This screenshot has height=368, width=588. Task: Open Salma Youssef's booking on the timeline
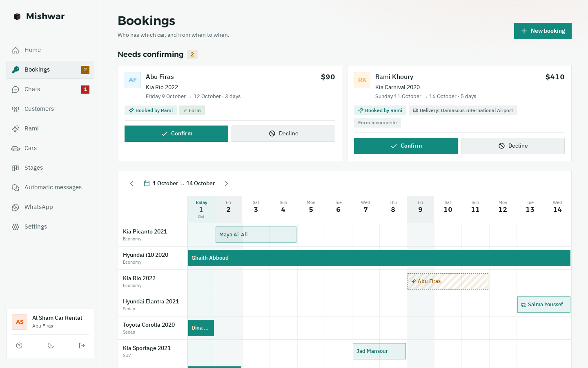544,305
